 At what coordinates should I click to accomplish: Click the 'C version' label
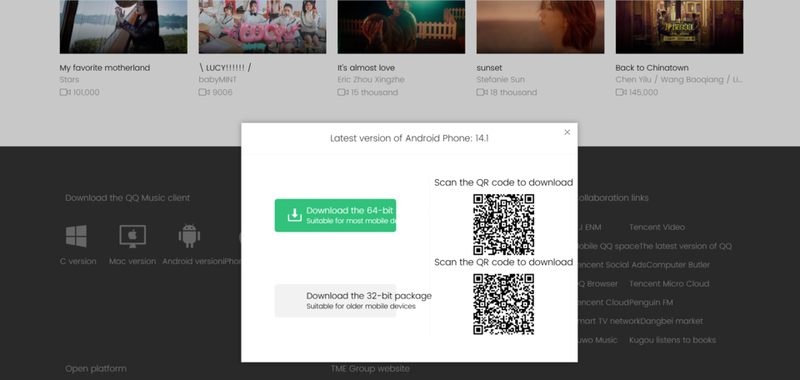pyautogui.click(x=78, y=261)
